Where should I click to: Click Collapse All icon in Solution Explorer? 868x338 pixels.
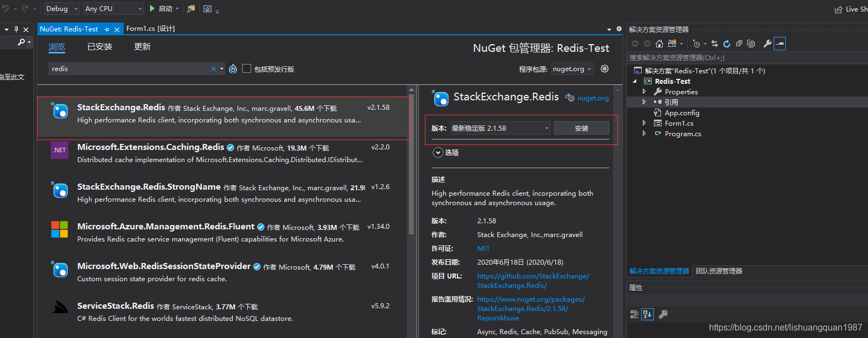pyautogui.click(x=739, y=44)
